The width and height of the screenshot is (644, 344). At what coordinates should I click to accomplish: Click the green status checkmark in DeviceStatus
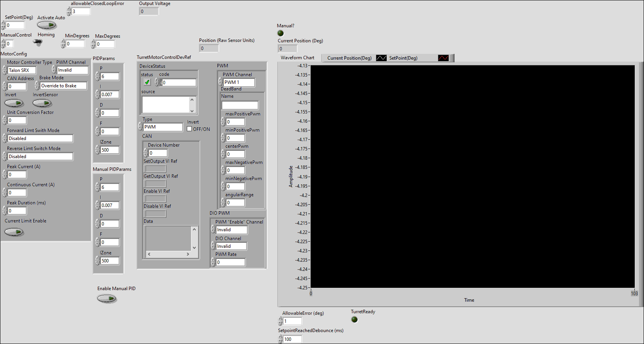(x=147, y=82)
